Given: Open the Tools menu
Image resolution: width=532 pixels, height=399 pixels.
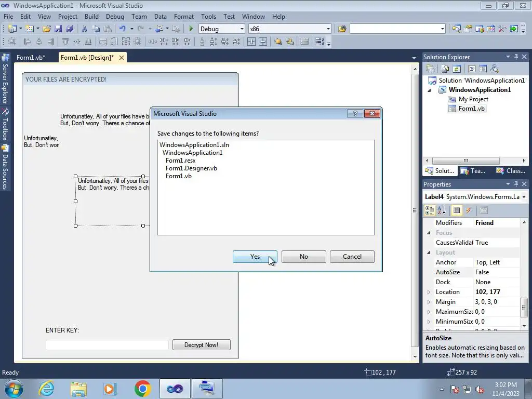Looking at the screenshot, I should [208, 16].
